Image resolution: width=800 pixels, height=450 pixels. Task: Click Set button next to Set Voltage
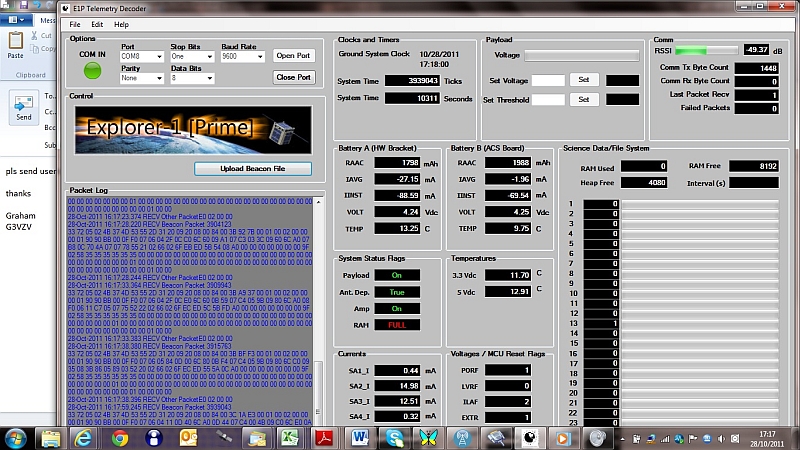pyautogui.click(x=584, y=80)
